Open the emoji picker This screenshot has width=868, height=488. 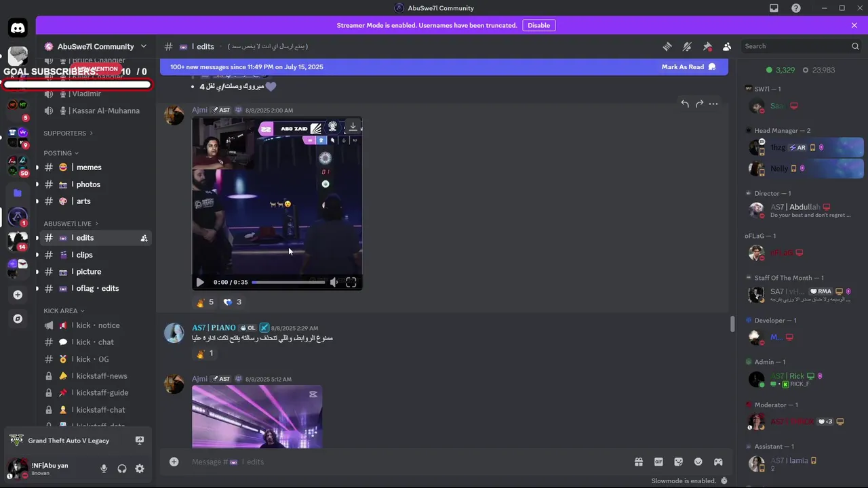coord(698,462)
